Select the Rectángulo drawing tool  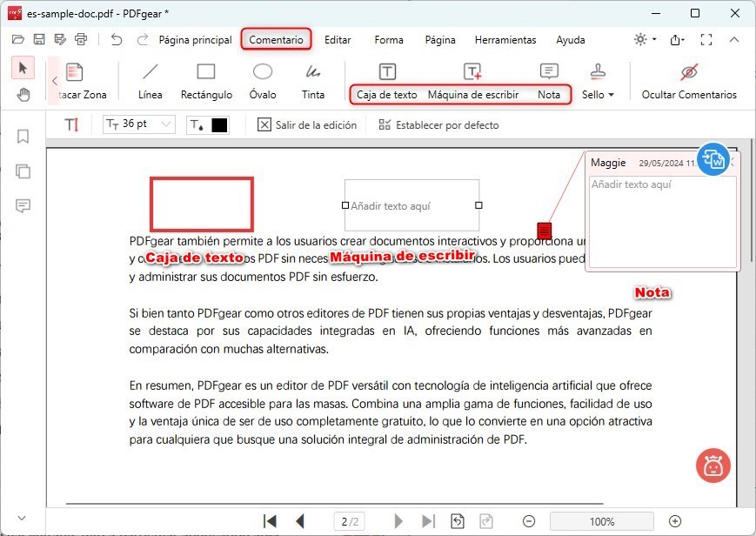[205, 80]
